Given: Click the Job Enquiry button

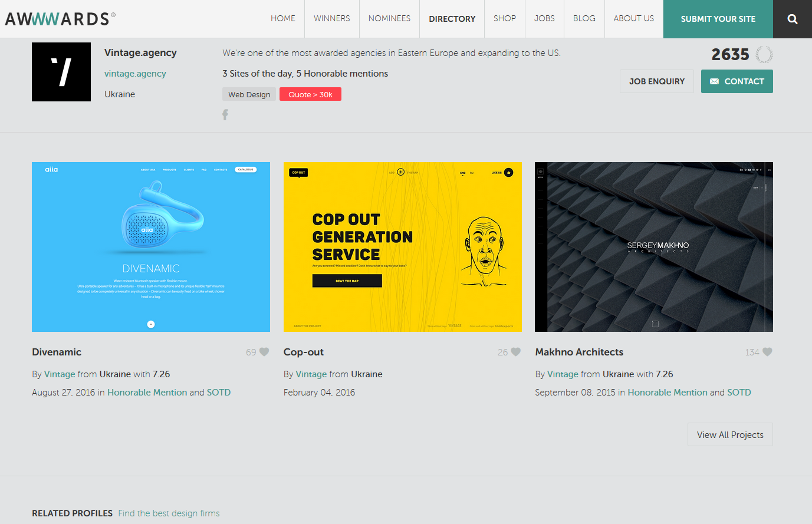Looking at the screenshot, I should pyautogui.click(x=657, y=81).
